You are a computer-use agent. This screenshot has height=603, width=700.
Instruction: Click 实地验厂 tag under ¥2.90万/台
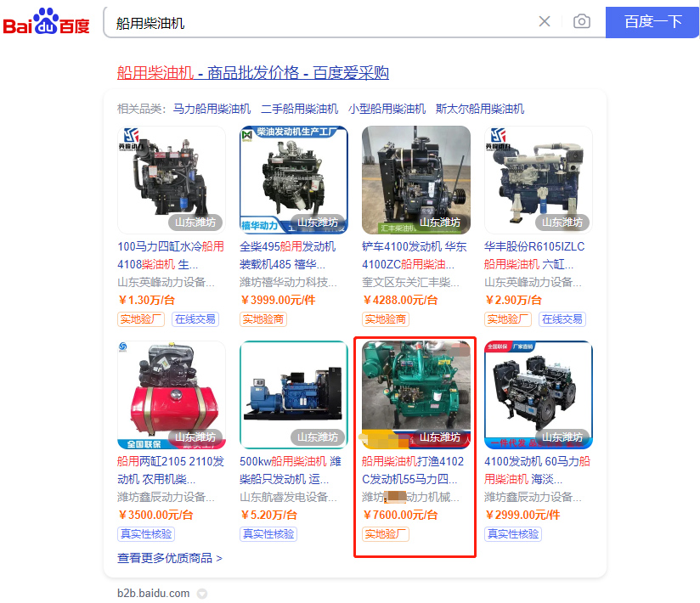tap(508, 319)
